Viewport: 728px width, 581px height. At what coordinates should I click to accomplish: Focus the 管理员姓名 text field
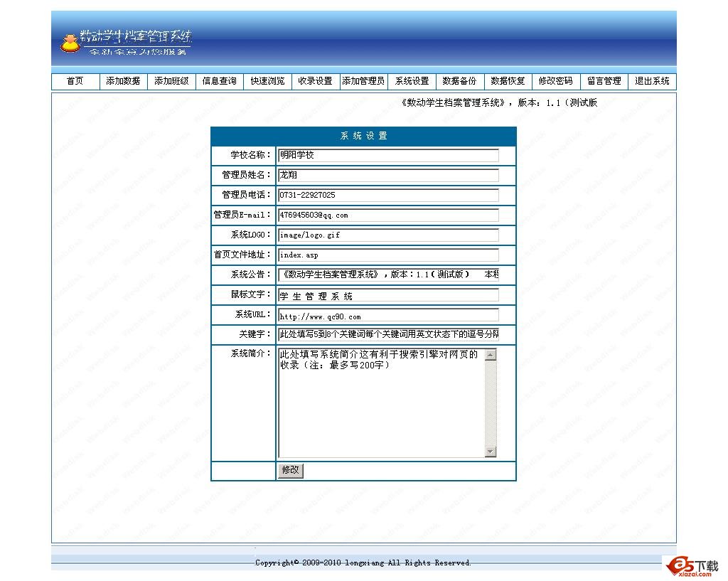point(388,175)
